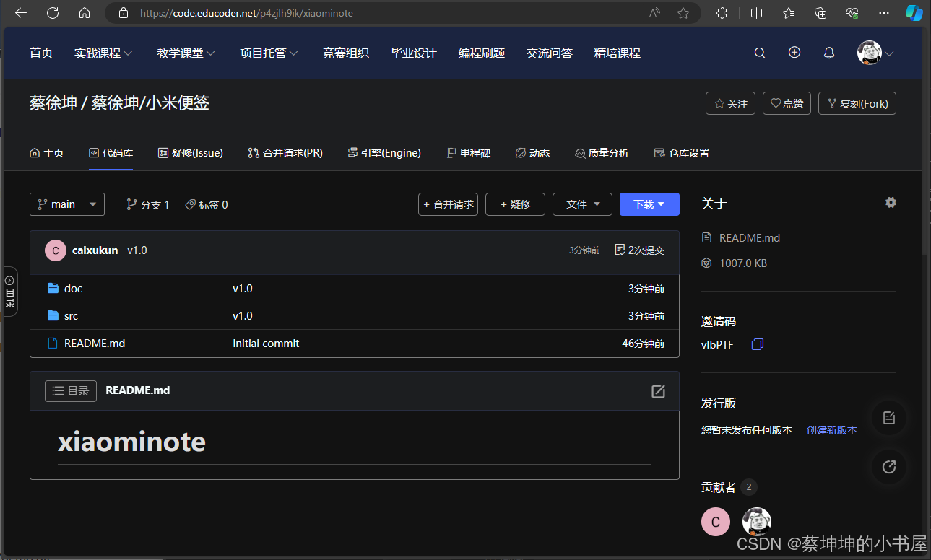This screenshot has height=560, width=931.
Task: Switch to 代码库 repository tab
Action: [x=111, y=153]
